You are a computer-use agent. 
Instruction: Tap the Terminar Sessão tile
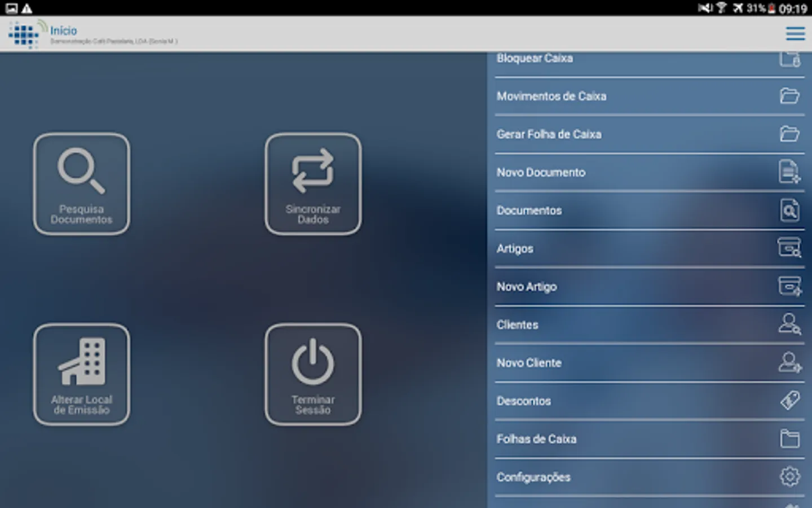313,374
